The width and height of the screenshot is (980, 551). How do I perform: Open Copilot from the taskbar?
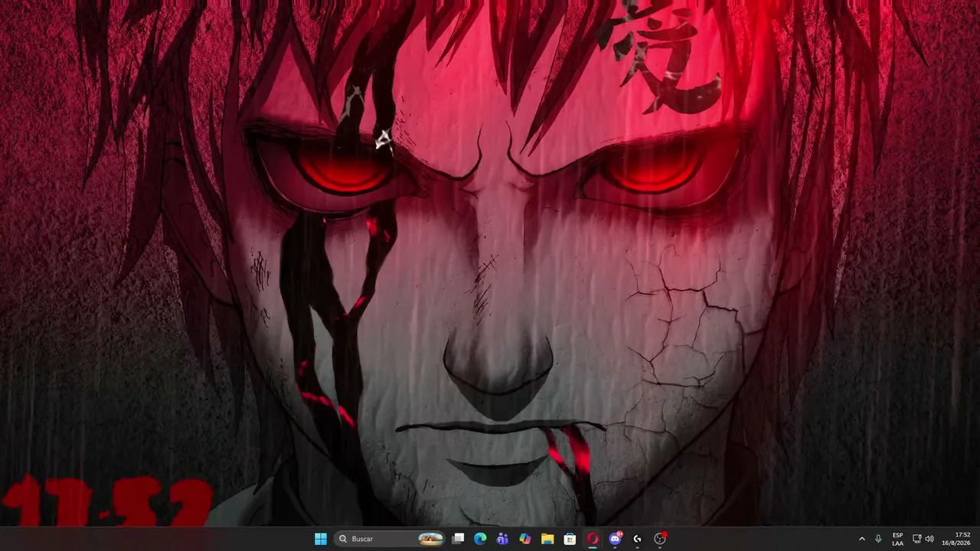pos(524,539)
